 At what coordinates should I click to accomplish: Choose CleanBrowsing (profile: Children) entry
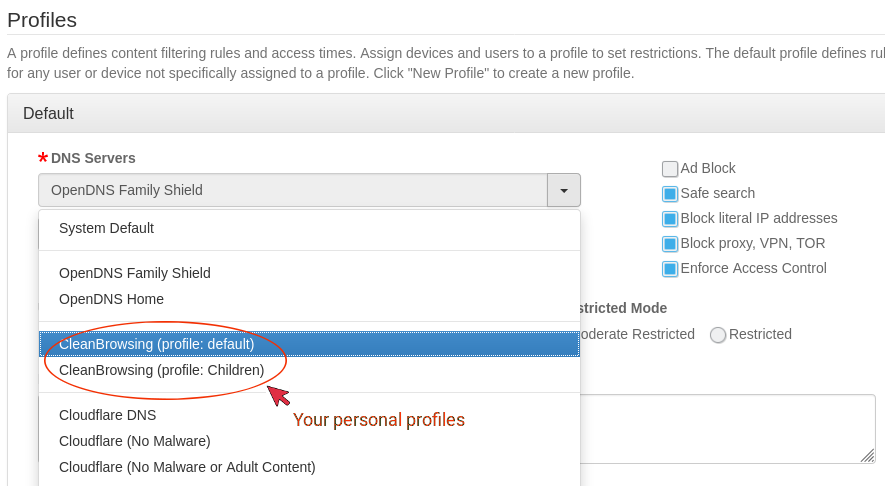click(x=161, y=370)
